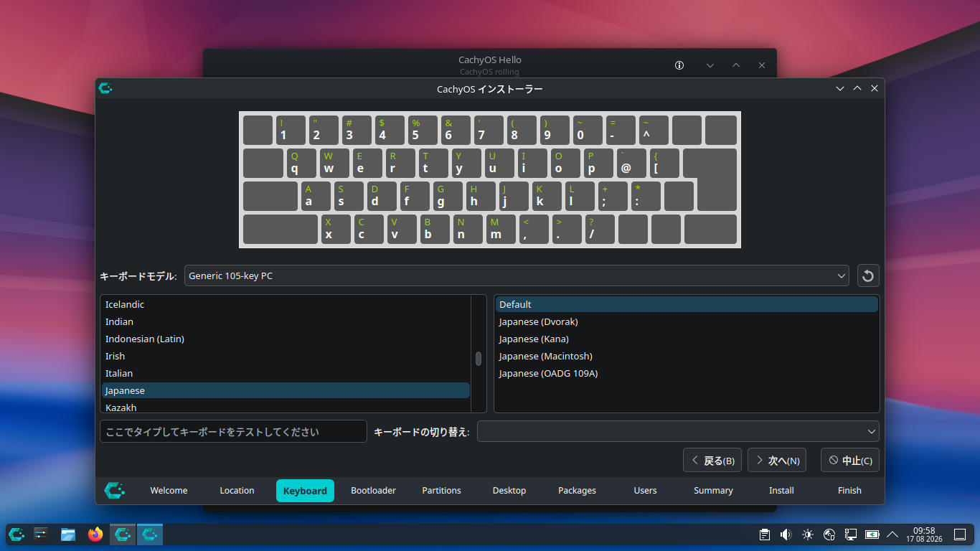This screenshot has height=551, width=980.
Task: Select the highlighted Japanese layout row
Action: (286, 391)
